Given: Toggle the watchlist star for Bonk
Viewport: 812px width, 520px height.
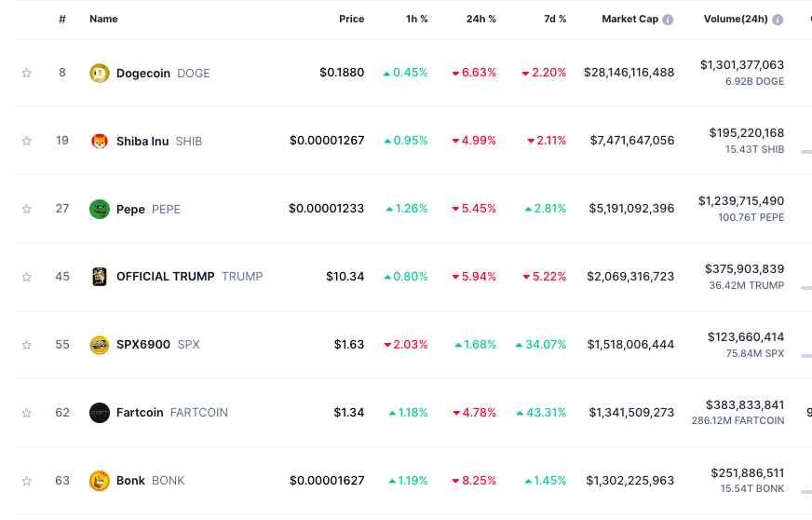Looking at the screenshot, I should point(27,481).
